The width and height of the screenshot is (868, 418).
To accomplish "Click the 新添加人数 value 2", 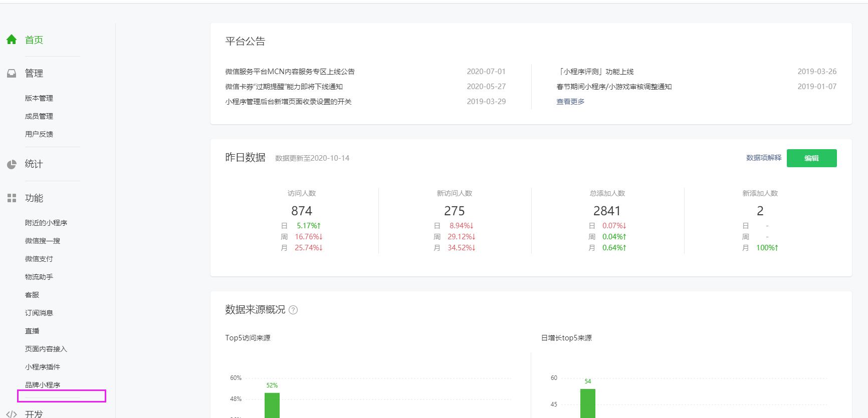I will tap(760, 211).
